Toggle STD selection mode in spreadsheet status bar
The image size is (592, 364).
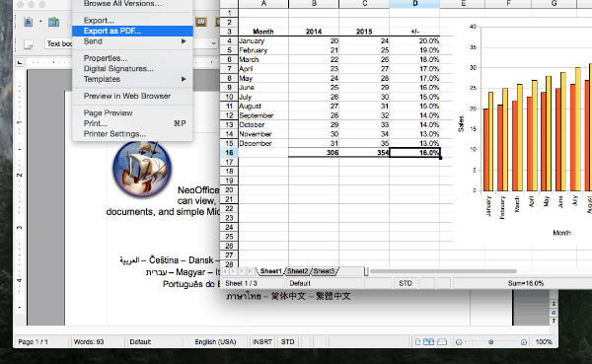coord(406,283)
